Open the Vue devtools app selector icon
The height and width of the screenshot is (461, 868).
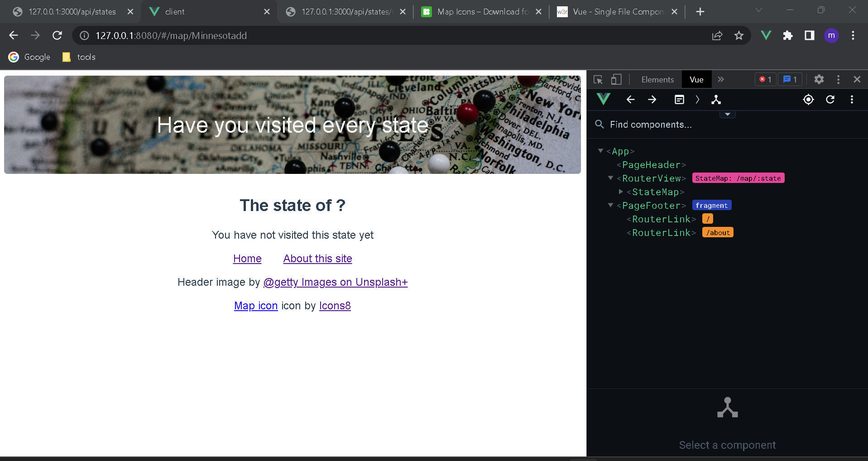pos(679,100)
